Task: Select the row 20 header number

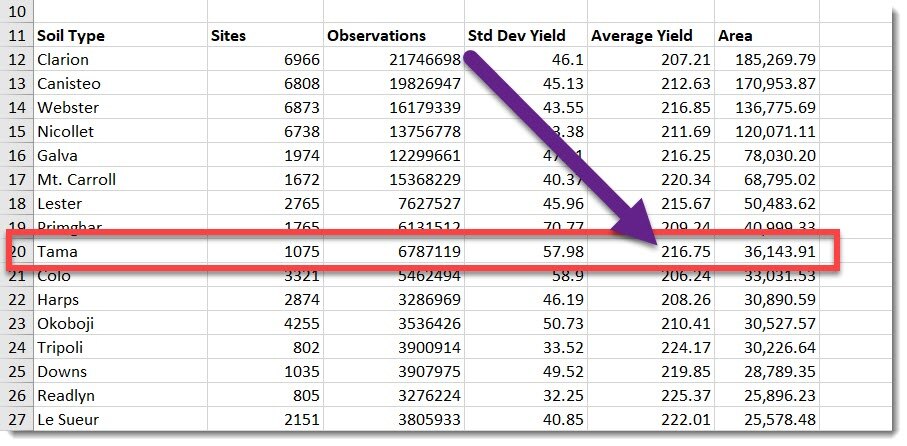Action: pos(17,252)
